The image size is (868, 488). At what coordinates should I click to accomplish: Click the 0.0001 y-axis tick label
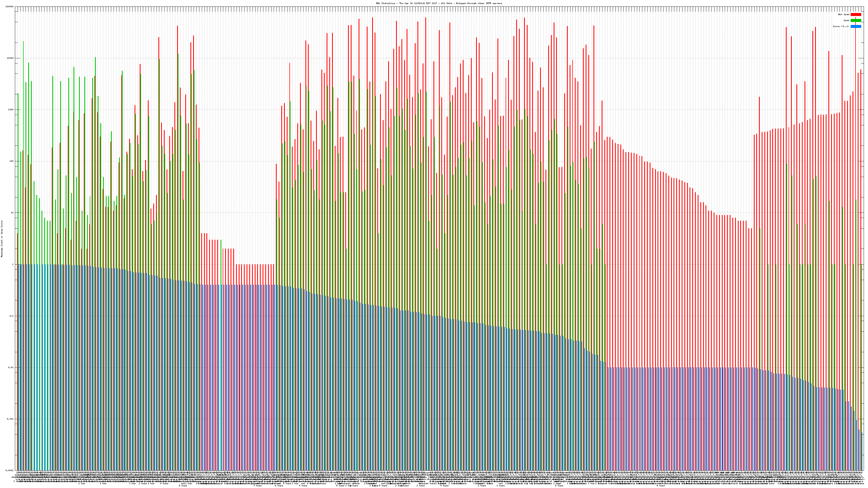(x=10, y=470)
